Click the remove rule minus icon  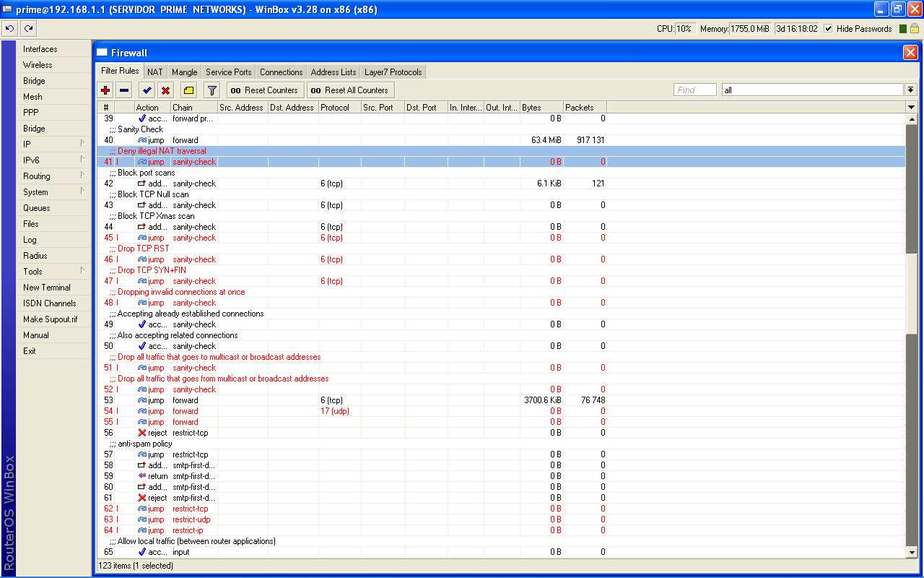(124, 90)
